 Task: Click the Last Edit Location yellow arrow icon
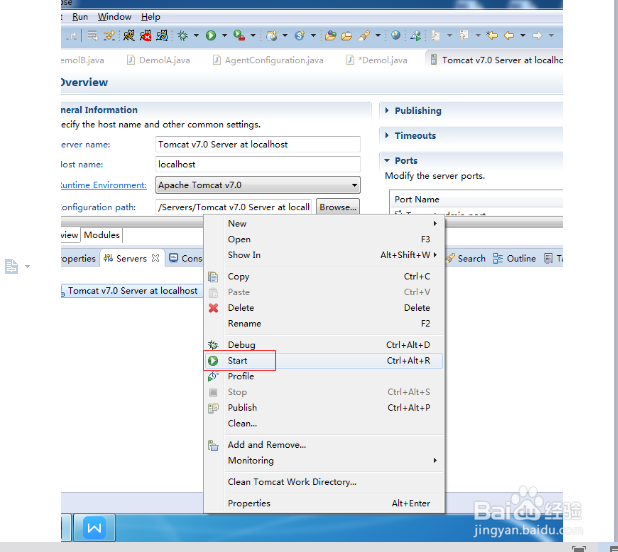pyautogui.click(x=492, y=36)
